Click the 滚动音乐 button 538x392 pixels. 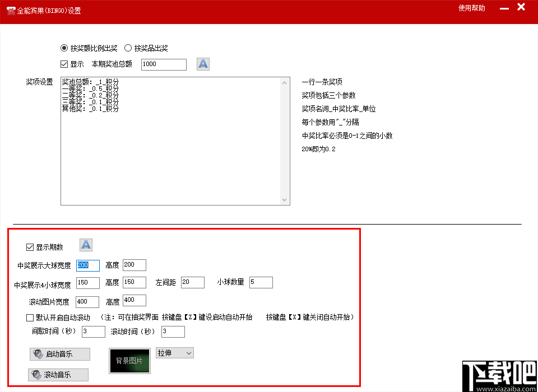(58, 374)
